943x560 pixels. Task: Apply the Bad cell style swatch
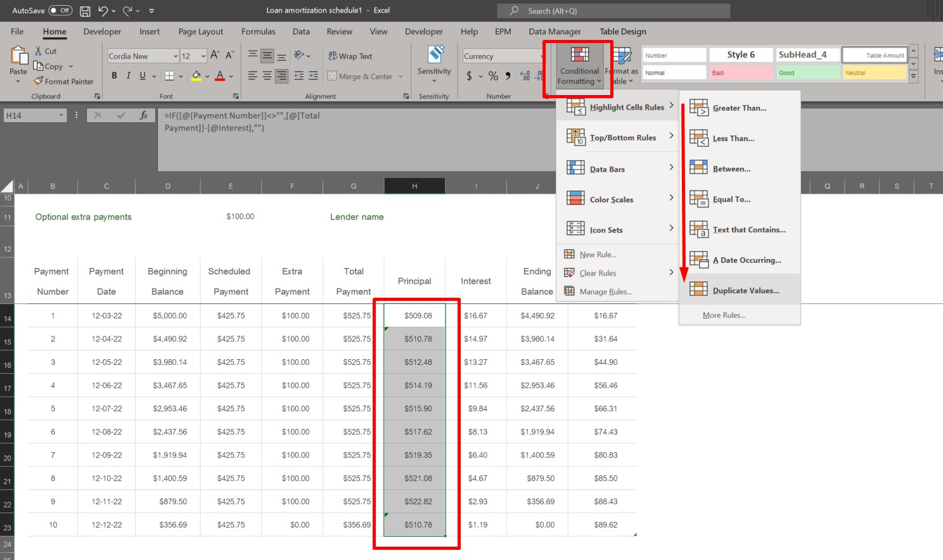pyautogui.click(x=740, y=73)
